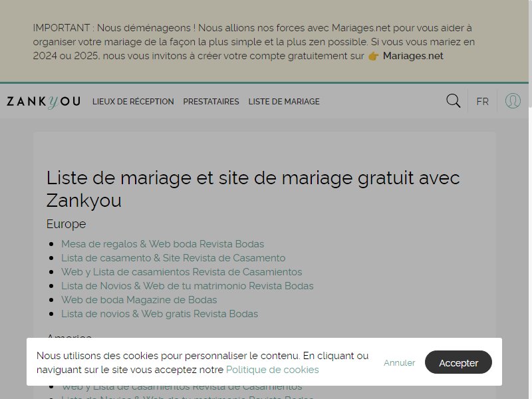
Task: Open the Politique de cookies link
Action: click(273, 370)
